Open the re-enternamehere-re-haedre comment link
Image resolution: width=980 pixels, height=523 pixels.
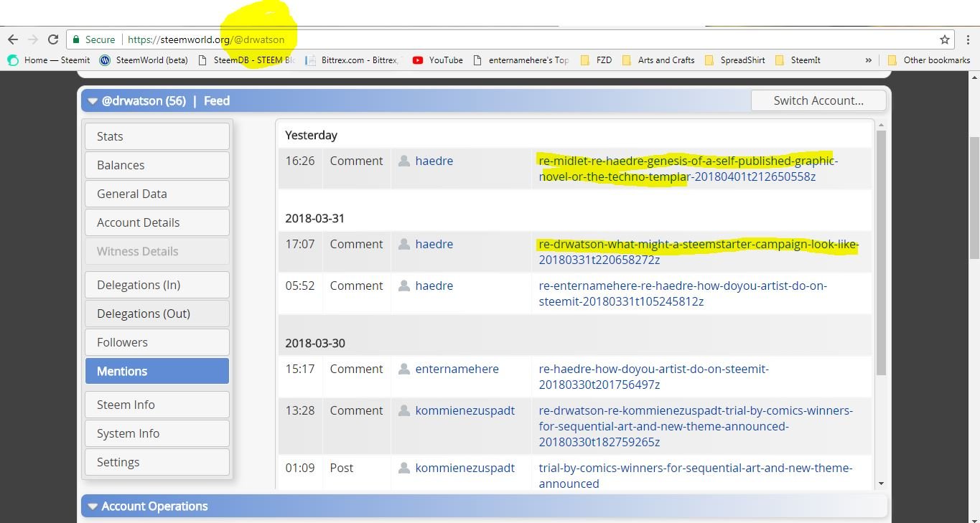tap(683, 293)
